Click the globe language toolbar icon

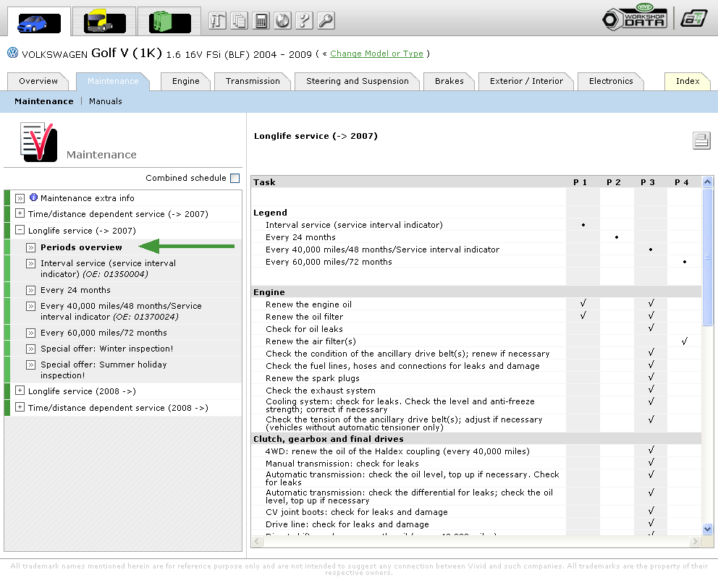(x=282, y=21)
